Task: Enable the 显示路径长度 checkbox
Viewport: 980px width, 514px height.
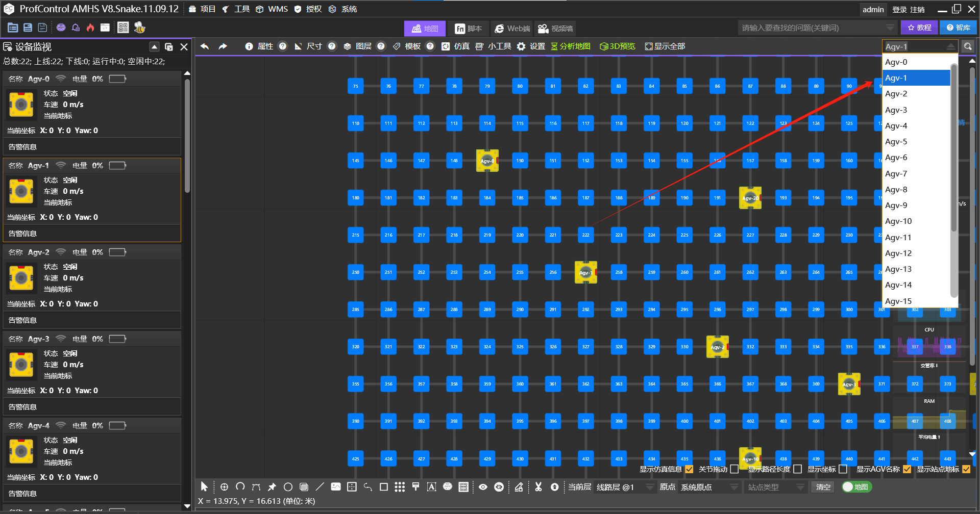Action: click(x=798, y=469)
